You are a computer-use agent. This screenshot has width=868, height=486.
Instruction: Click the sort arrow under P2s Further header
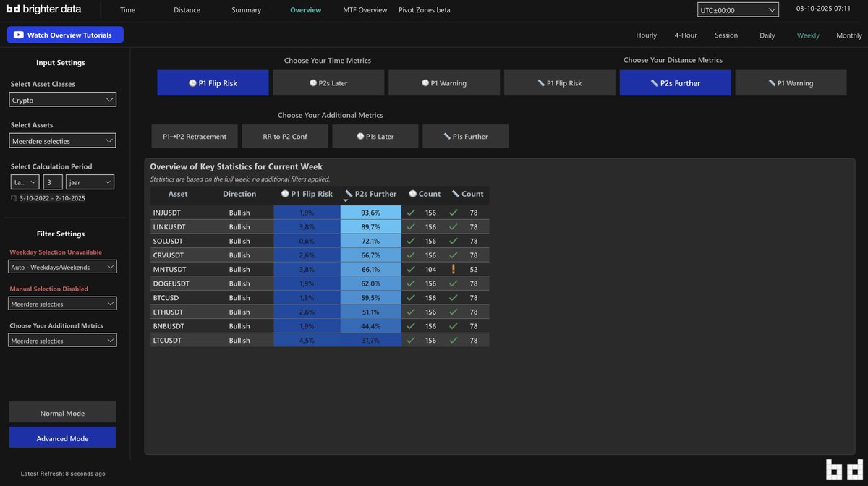pos(346,200)
